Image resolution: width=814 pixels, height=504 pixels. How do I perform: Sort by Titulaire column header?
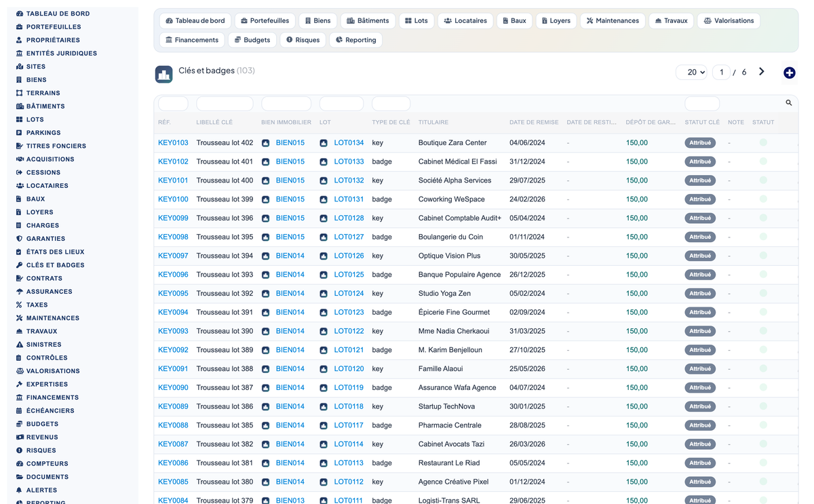(x=433, y=123)
